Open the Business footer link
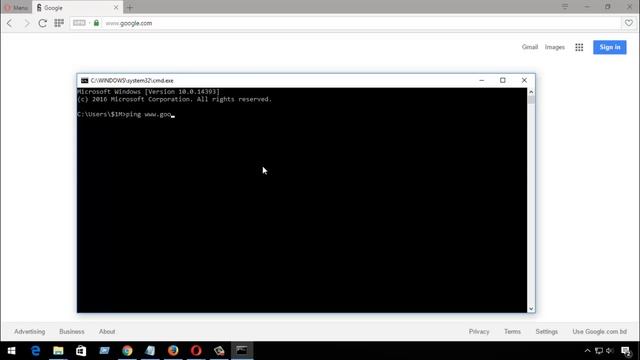Image resolution: width=640 pixels, height=360 pixels. [72, 331]
